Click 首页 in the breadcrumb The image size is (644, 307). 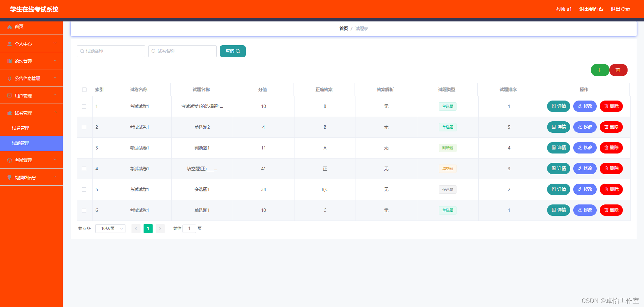[x=343, y=29]
